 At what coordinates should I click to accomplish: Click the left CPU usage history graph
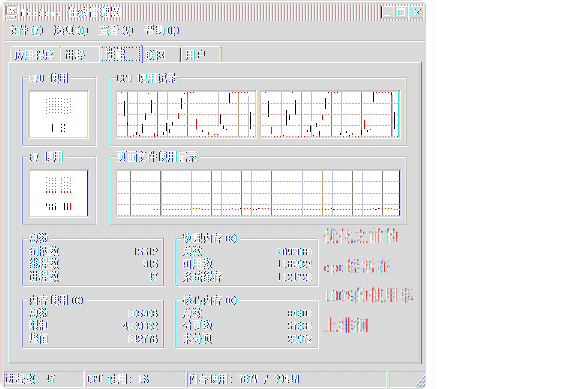coord(186,114)
